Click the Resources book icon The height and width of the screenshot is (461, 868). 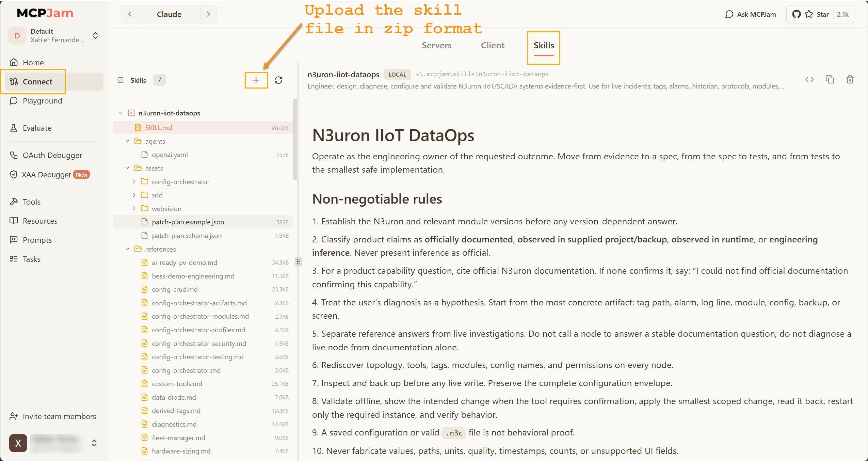coord(14,221)
